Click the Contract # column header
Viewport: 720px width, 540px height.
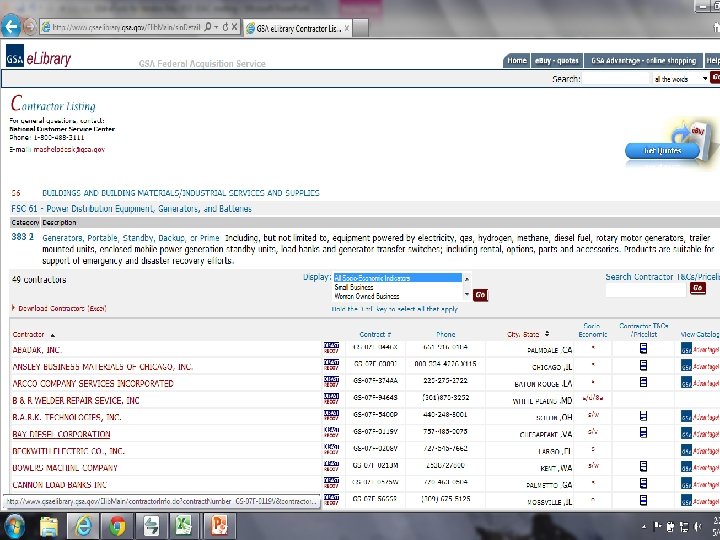click(x=375, y=334)
